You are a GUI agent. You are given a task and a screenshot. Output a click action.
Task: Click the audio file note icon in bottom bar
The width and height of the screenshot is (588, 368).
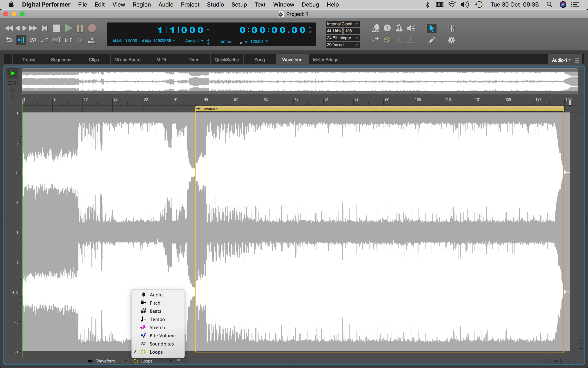click(x=562, y=361)
